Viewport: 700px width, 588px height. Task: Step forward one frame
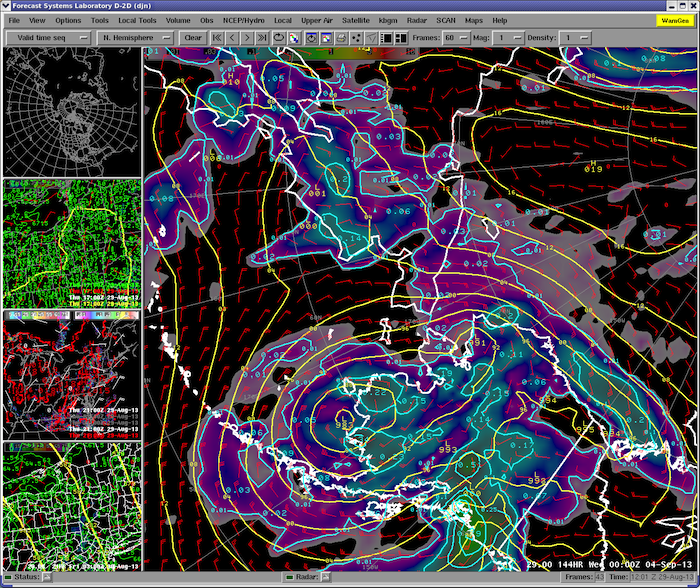pyautogui.click(x=247, y=37)
